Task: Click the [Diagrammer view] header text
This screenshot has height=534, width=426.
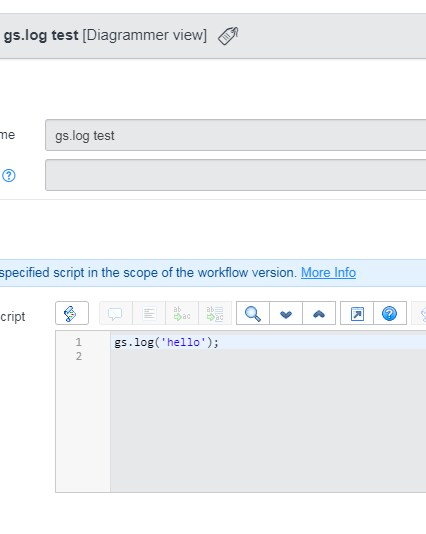Action: (144, 35)
